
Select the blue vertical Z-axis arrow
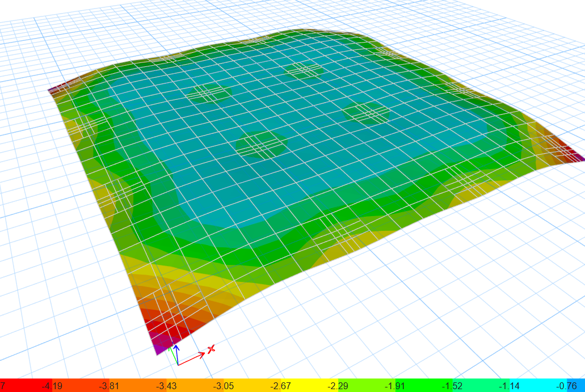(x=176, y=353)
